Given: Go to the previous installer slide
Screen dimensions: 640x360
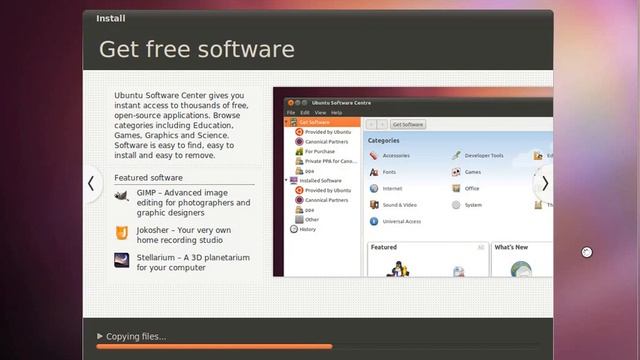Looking at the screenshot, I should pos(91,184).
